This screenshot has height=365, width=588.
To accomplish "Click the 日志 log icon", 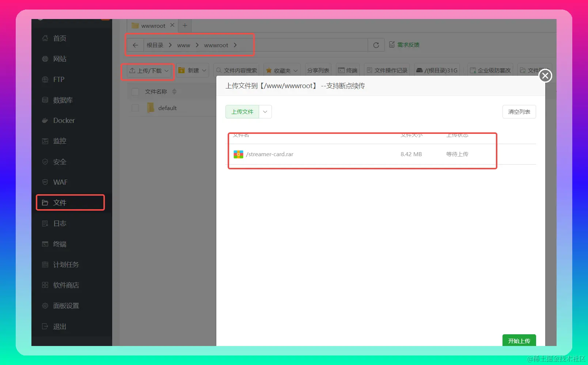I will coord(45,223).
